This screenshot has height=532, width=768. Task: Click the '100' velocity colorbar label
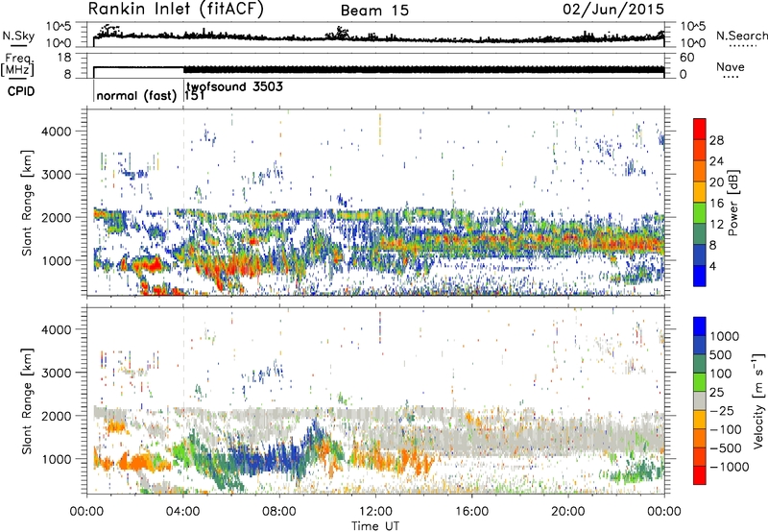click(721, 374)
